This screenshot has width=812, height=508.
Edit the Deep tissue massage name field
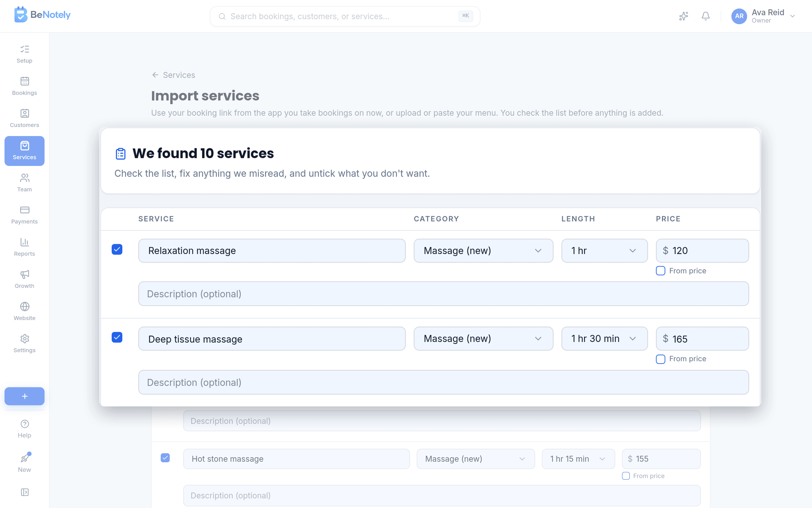[272, 339]
